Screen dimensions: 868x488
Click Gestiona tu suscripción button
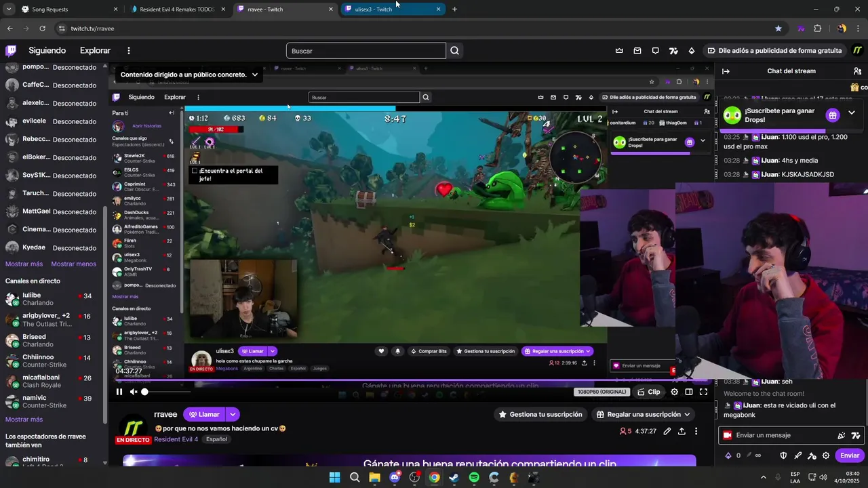click(x=540, y=414)
